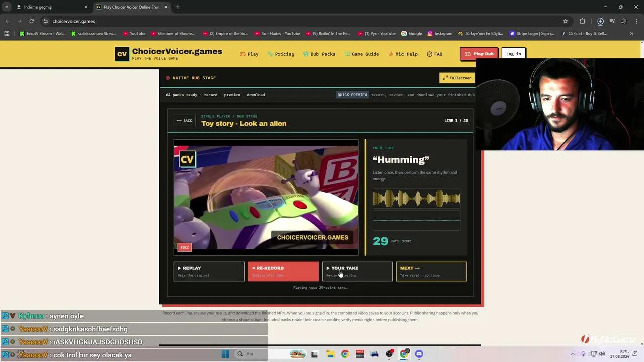Open the Stripe Login bookmark
Image resolution: width=644 pixels, height=362 pixels.
[532, 34]
